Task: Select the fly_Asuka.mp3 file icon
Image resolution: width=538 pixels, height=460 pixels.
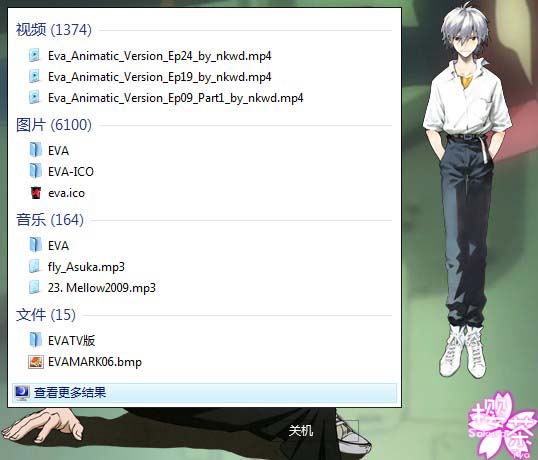Action: 34,266
